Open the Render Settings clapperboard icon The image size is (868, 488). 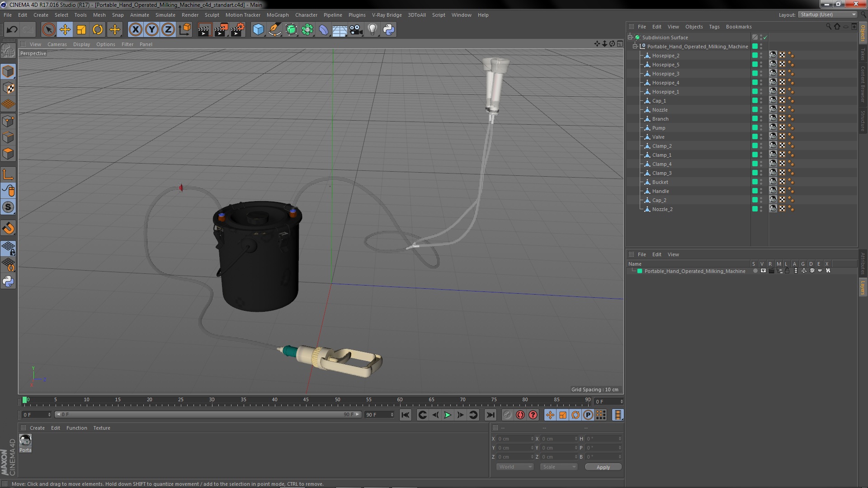click(237, 30)
